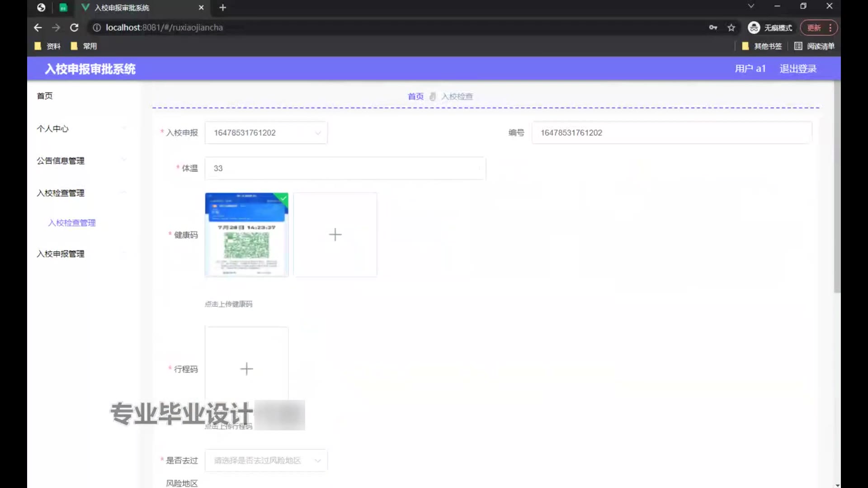Click the site info icon beside URL
Image resolution: width=868 pixels, height=488 pixels.
tap(96, 28)
